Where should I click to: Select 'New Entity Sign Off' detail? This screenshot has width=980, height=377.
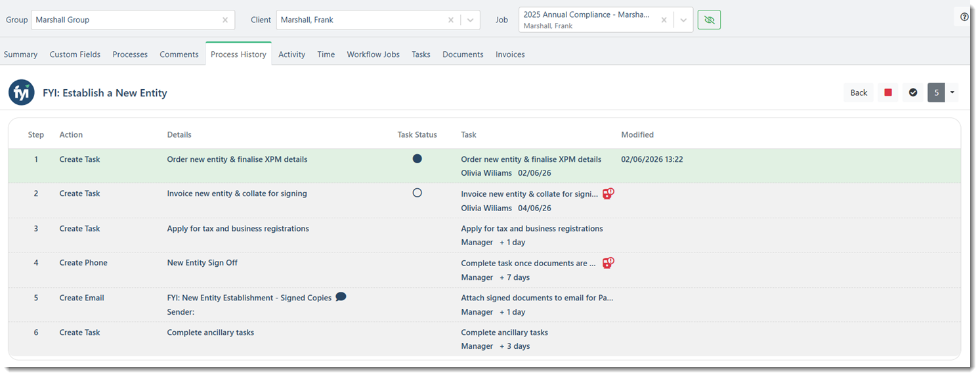(x=202, y=263)
